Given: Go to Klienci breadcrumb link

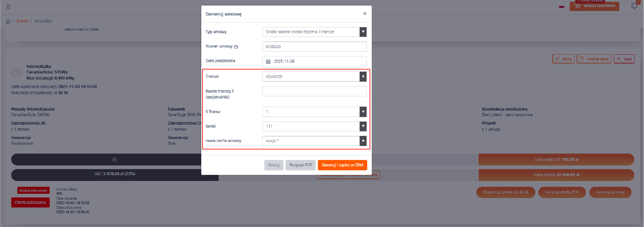Looking at the screenshot, I should [22, 21].
